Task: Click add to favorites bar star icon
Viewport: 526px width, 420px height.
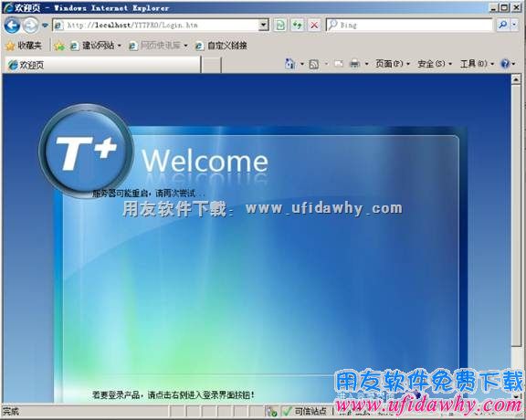Action: point(59,46)
